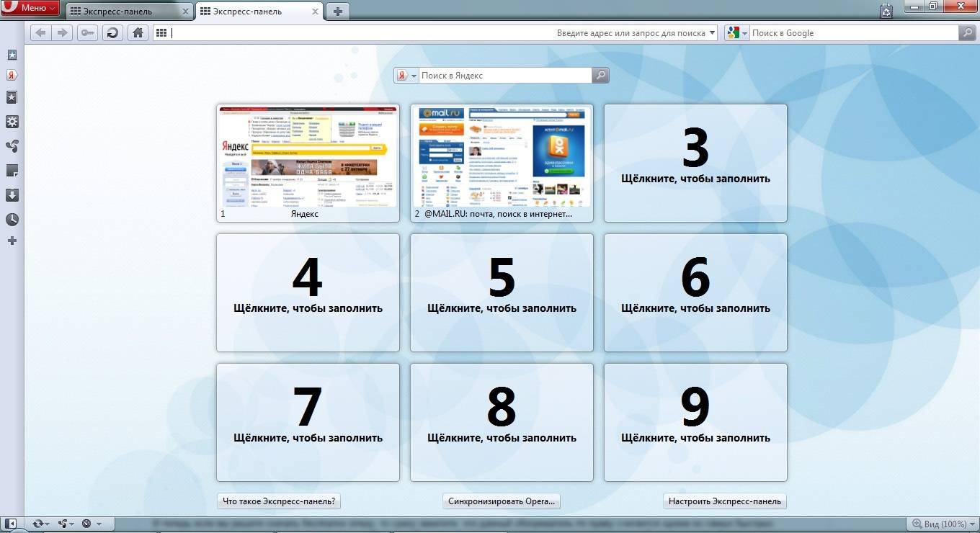Viewport: 980px width, 533px height.
Task: Open the red Меню button
Action: [x=30, y=8]
